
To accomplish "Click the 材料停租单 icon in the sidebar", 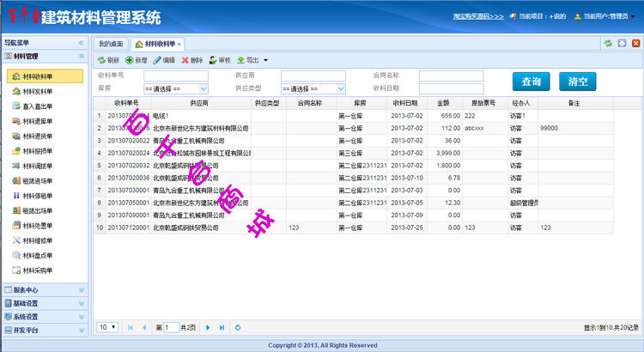I will click(x=16, y=196).
